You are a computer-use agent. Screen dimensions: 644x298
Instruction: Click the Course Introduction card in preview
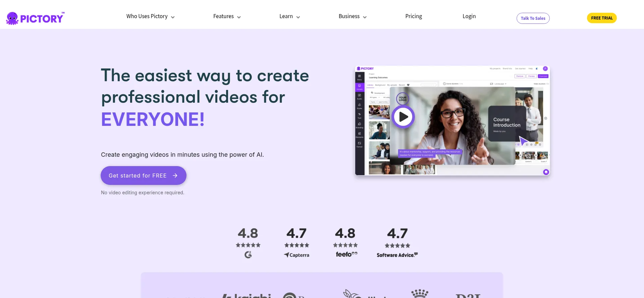click(506, 123)
